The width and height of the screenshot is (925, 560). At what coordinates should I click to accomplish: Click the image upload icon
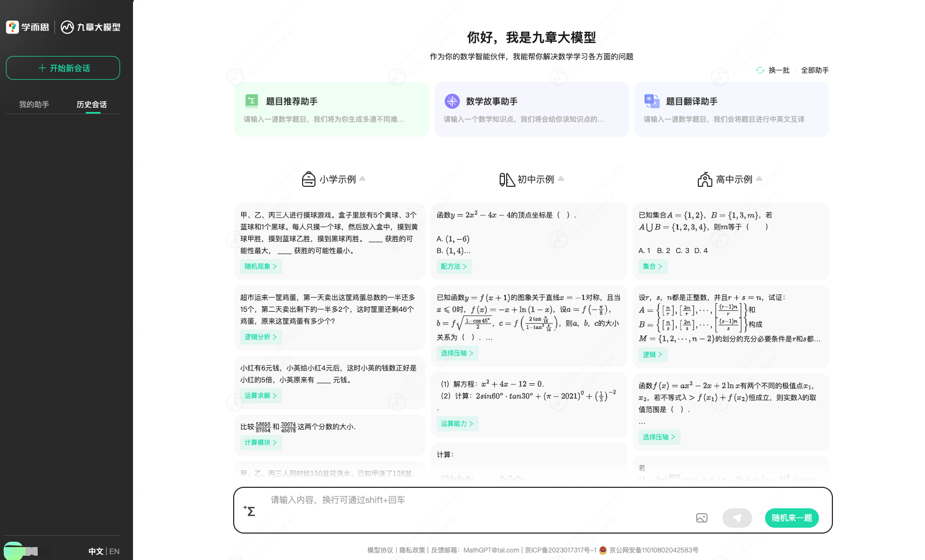click(702, 518)
